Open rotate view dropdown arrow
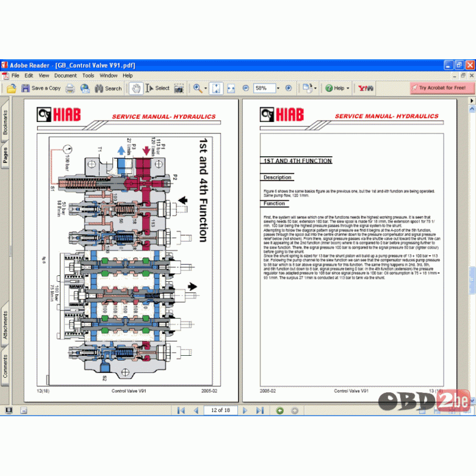The height and width of the screenshot is (476, 476). coord(316,88)
